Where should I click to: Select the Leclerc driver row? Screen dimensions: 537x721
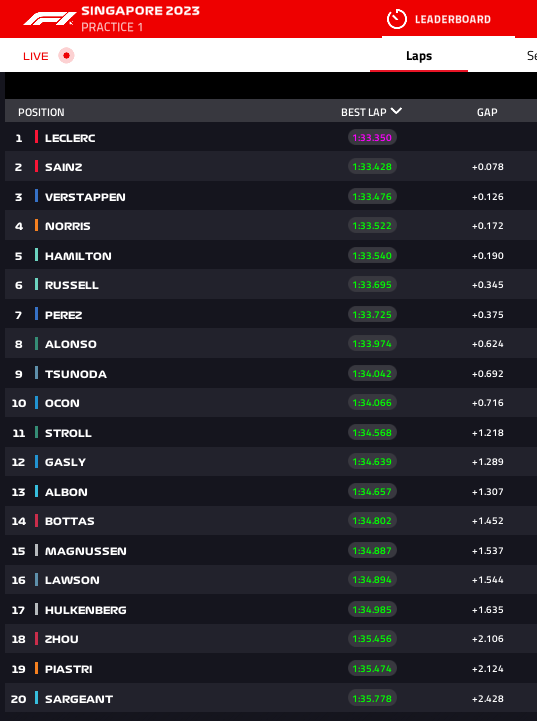271,137
